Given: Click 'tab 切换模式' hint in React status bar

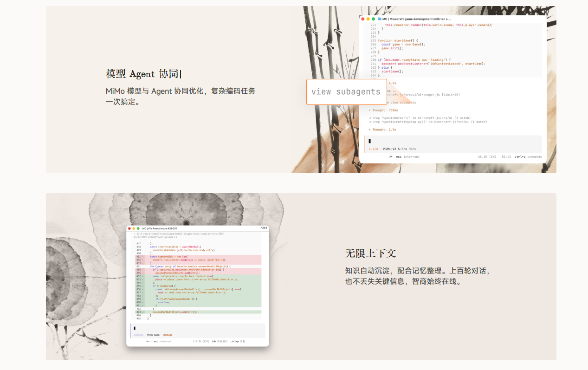Looking at the screenshot, I should 219,341.
